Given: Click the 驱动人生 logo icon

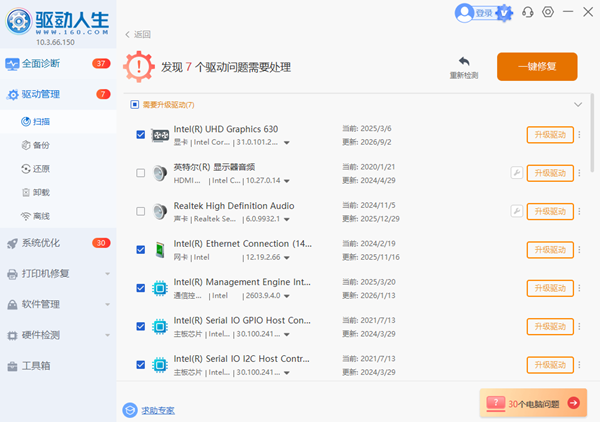Looking at the screenshot, I should (18, 21).
